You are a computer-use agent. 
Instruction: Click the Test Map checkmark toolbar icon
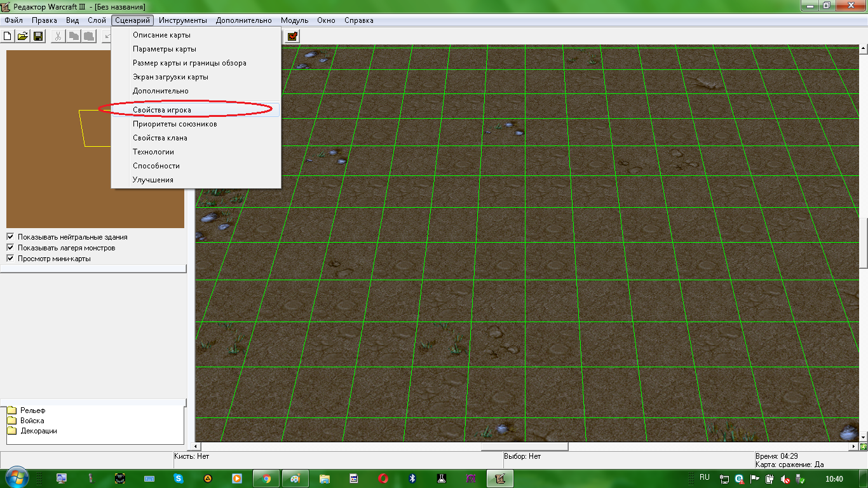tap(292, 36)
